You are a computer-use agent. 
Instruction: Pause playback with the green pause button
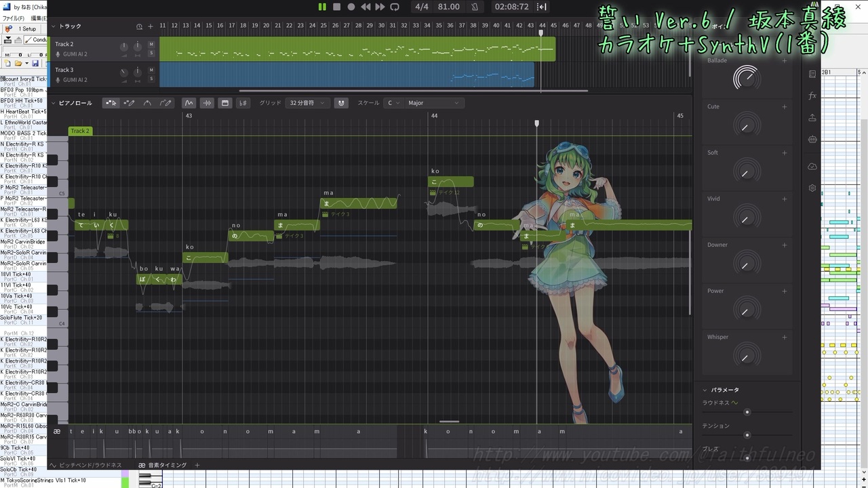(x=322, y=7)
